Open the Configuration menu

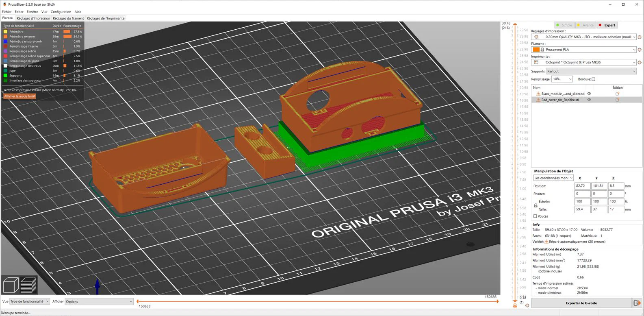(x=61, y=12)
